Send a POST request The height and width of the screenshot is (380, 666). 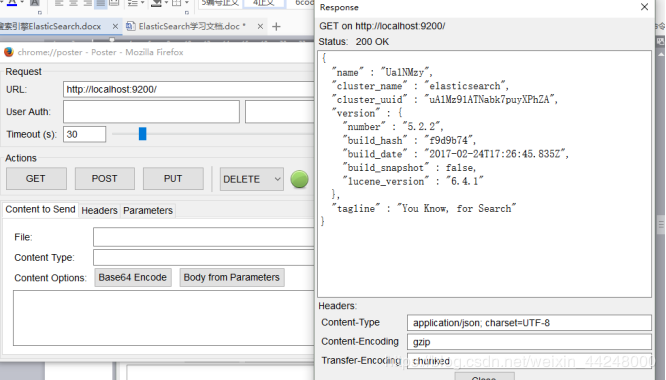(105, 179)
